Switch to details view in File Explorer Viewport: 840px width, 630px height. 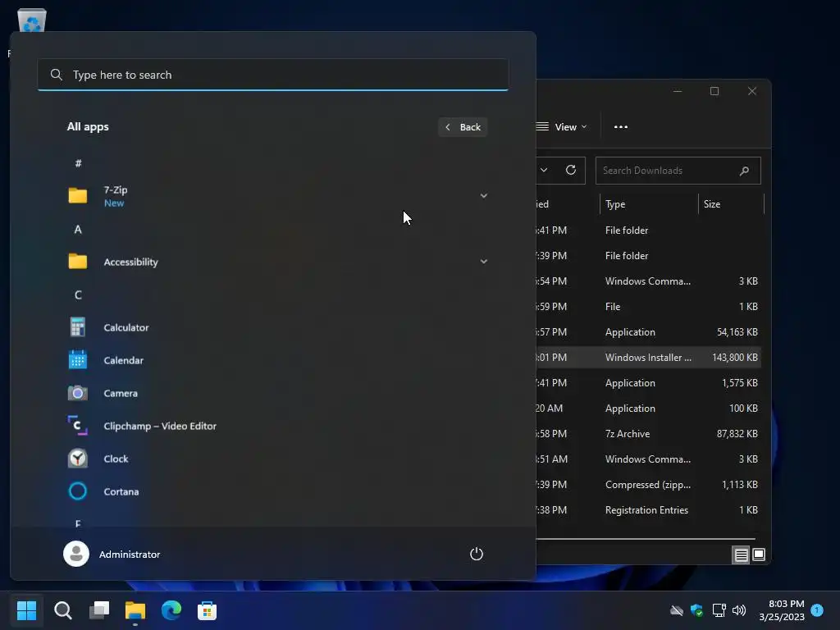(x=741, y=555)
